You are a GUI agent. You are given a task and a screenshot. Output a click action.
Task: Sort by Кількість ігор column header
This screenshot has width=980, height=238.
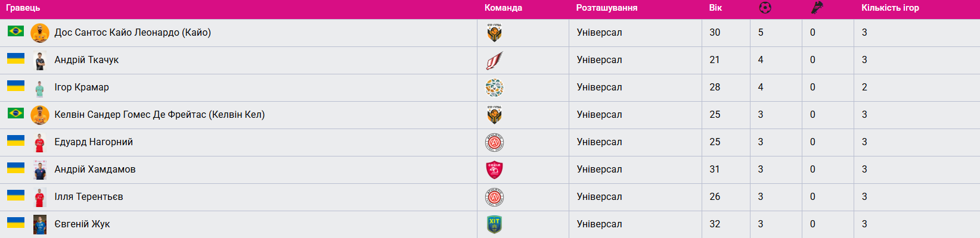pyautogui.click(x=890, y=8)
